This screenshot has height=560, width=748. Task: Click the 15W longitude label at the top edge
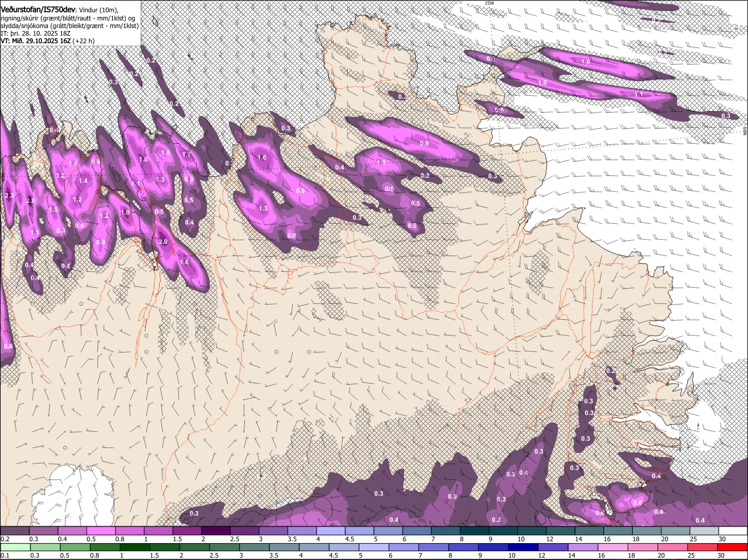[489, 4]
